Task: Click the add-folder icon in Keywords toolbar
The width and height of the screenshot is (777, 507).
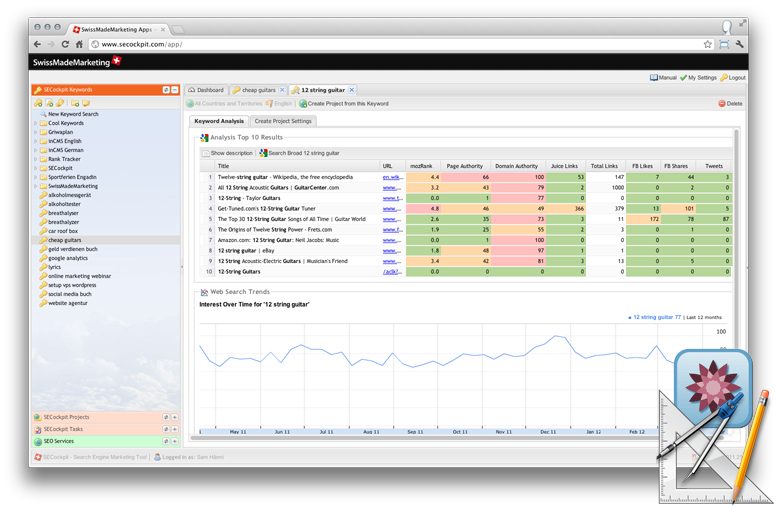Action: pyautogui.click(x=75, y=103)
